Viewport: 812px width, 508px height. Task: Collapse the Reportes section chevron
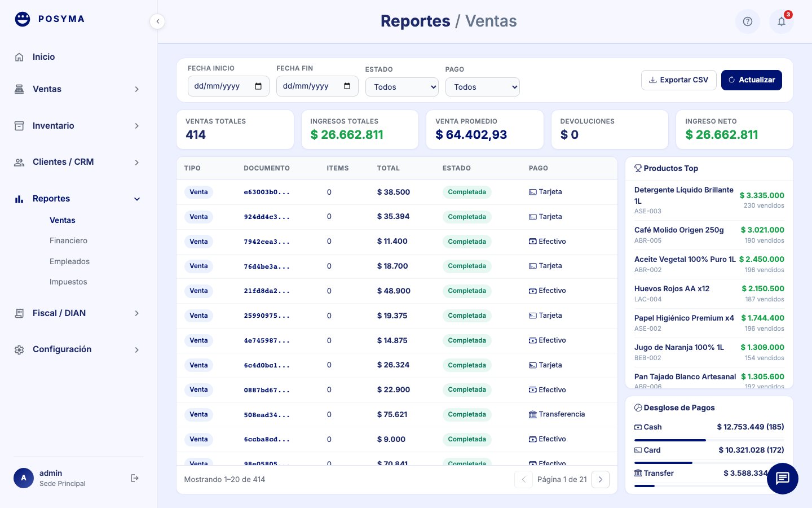point(137,199)
